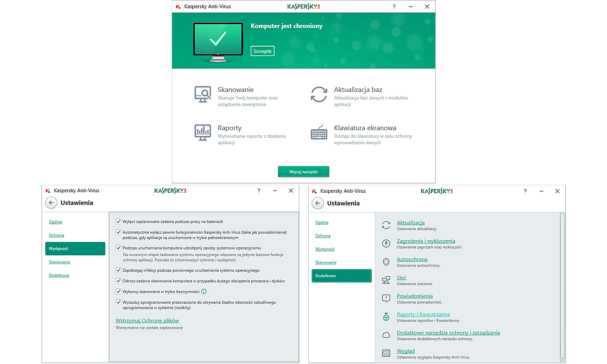Click the Raporty i Kwarantanna flask icon

coord(386,317)
